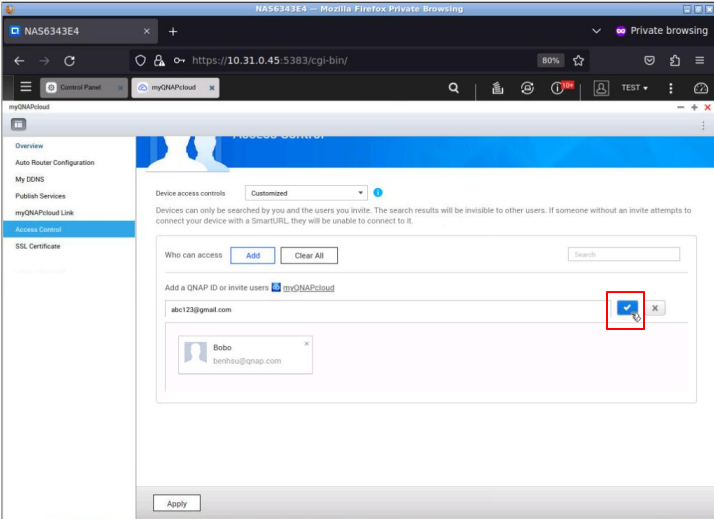
Task: Open the event notifications icon with badge
Action: [560, 88]
